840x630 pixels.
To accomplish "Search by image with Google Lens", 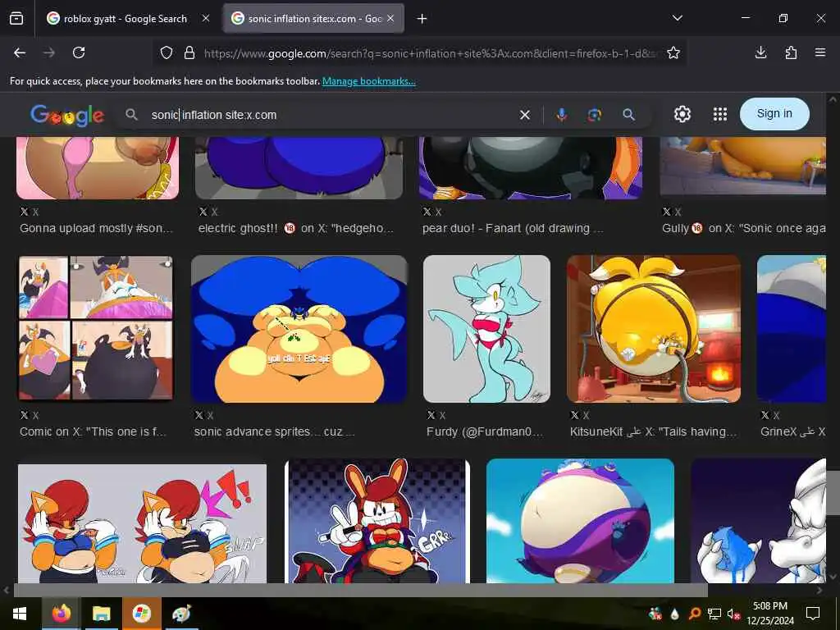I will [594, 115].
